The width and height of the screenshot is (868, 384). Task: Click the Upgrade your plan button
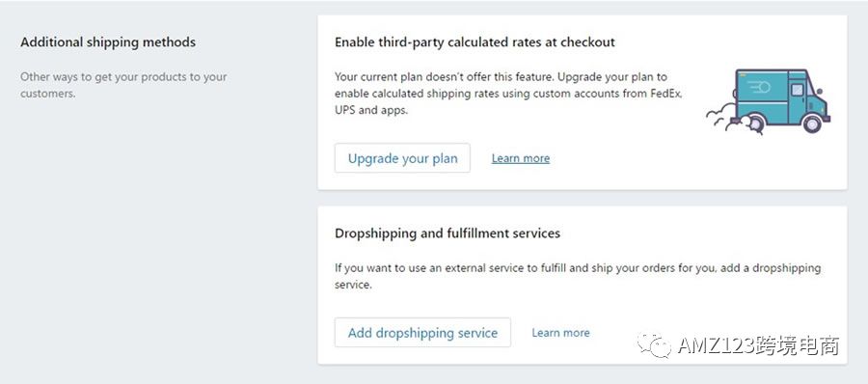[402, 158]
